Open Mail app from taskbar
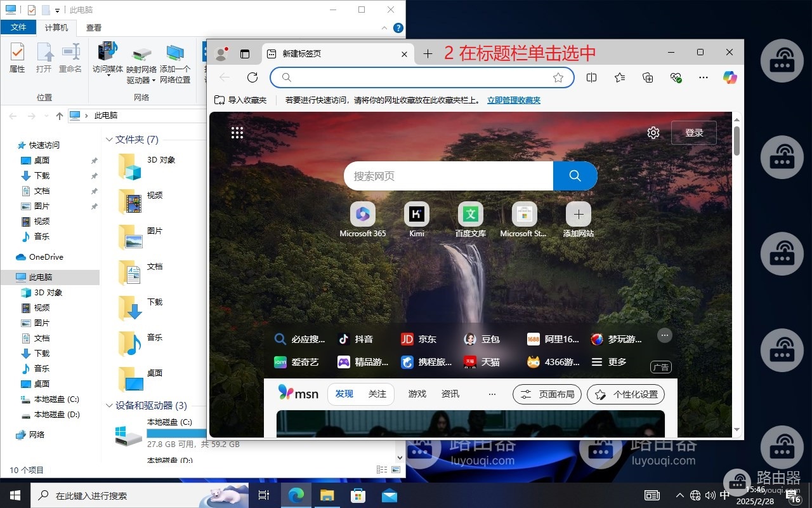The image size is (812, 508). [x=389, y=495]
